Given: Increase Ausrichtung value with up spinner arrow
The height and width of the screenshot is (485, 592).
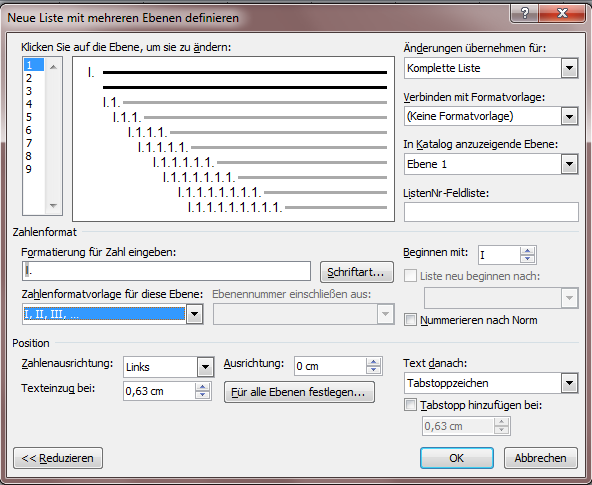Looking at the screenshot, I should point(373,362).
